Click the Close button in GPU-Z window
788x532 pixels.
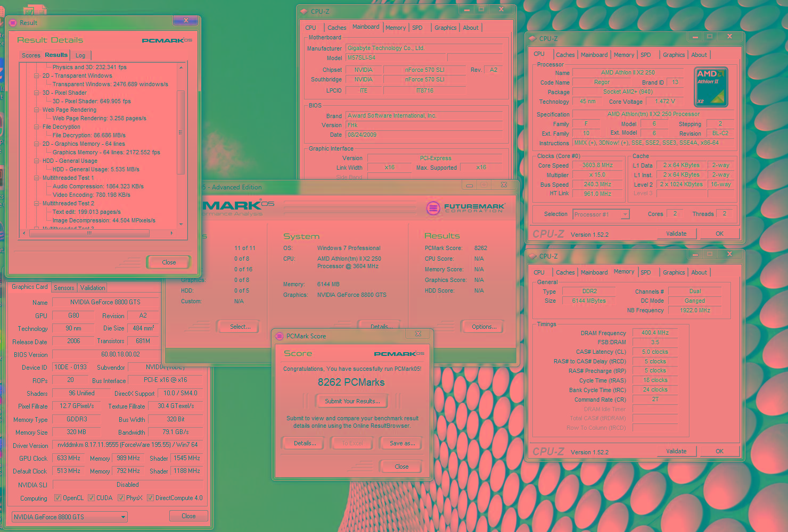point(188,516)
